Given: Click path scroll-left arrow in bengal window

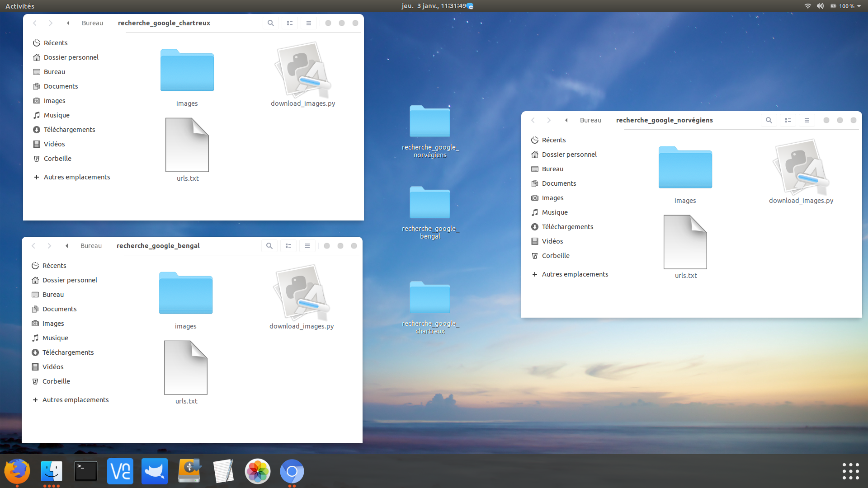Looking at the screenshot, I should click(x=67, y=246).
